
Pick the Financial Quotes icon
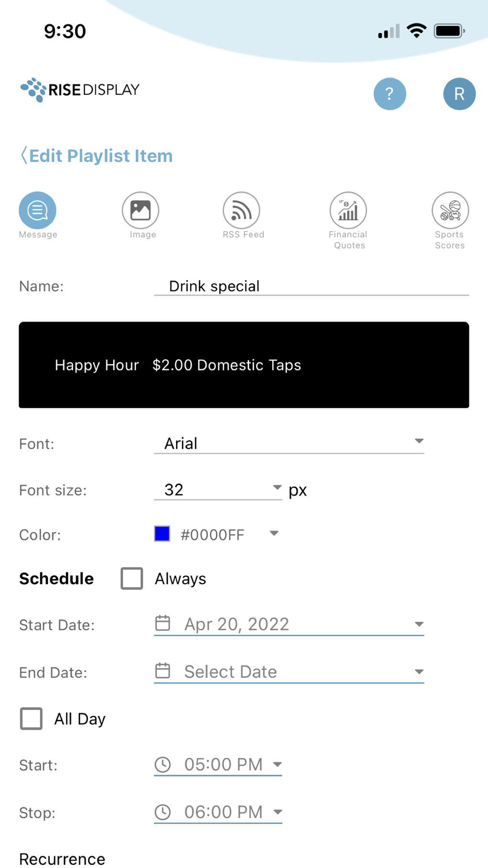tap(348, 210)
